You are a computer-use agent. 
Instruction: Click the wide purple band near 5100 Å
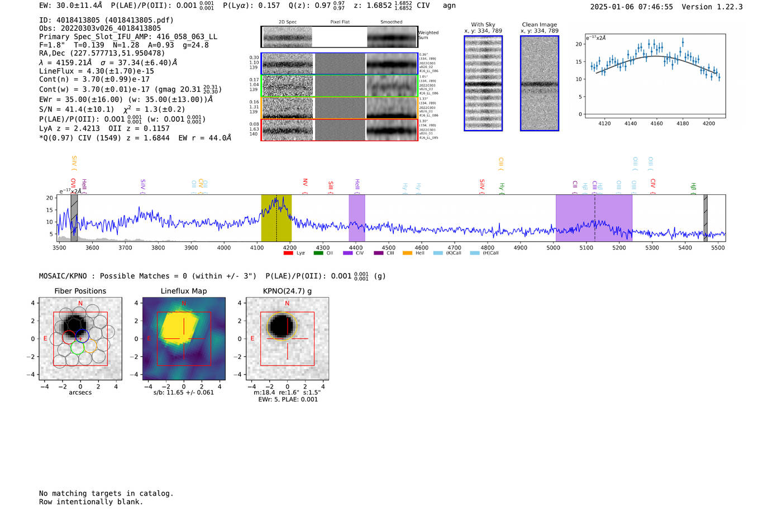pos(594,218)
